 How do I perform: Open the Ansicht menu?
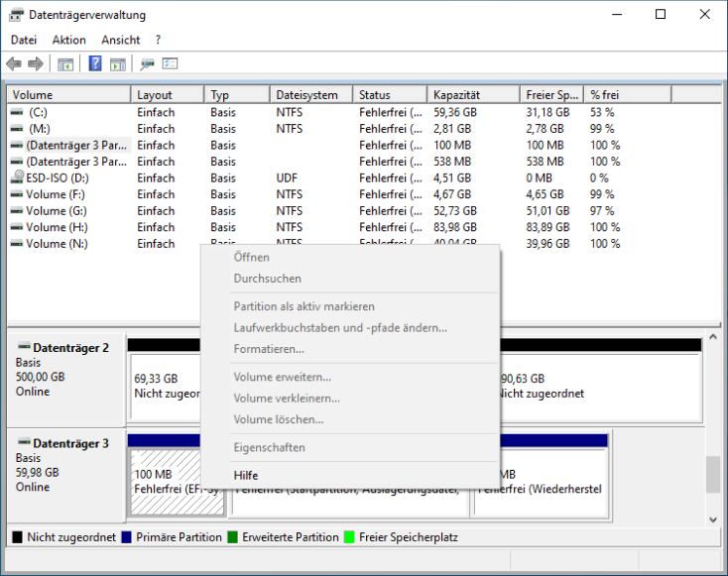point(121,40)
